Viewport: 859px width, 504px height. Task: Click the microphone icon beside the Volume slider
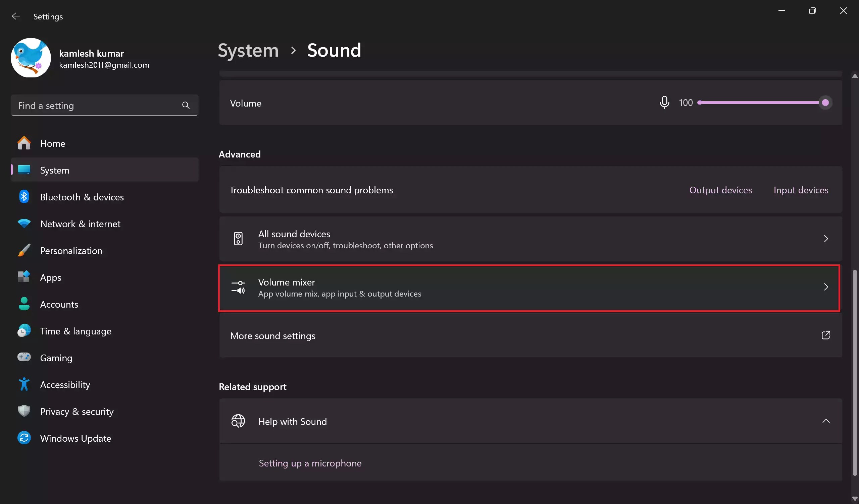(x=664, y=103)
